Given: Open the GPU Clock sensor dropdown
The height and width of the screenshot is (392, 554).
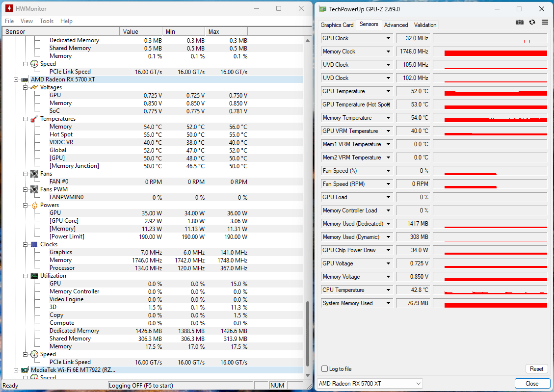Looking at the screenshot, I should (x=388, y=38).
